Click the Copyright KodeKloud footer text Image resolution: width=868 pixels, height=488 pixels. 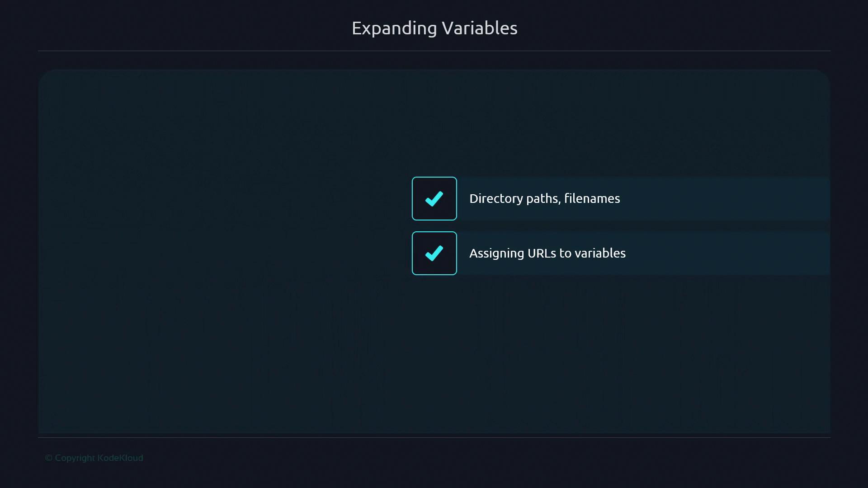(94, 458)
